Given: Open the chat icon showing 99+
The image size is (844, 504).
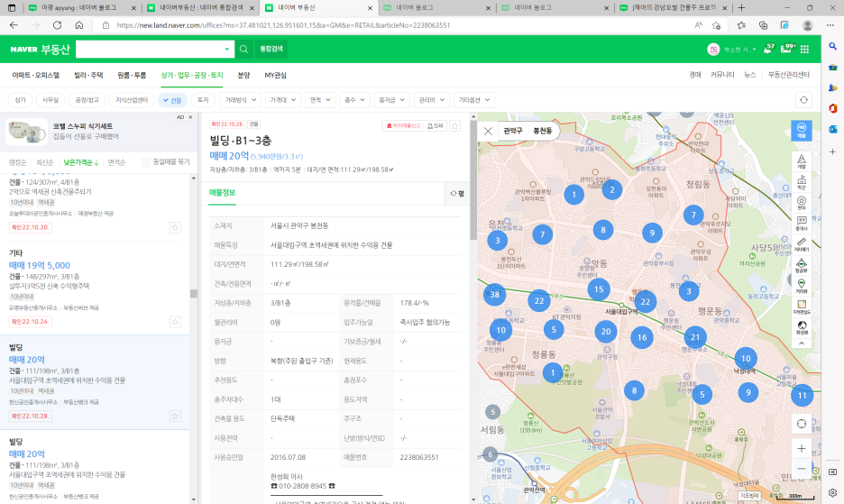Looking at the screenshot, I should pyautogui.click(x=787, y=49).
